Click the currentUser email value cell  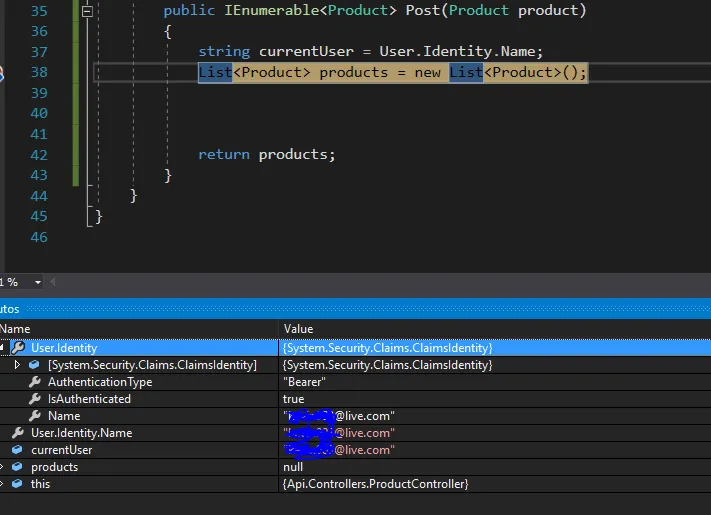339,450
